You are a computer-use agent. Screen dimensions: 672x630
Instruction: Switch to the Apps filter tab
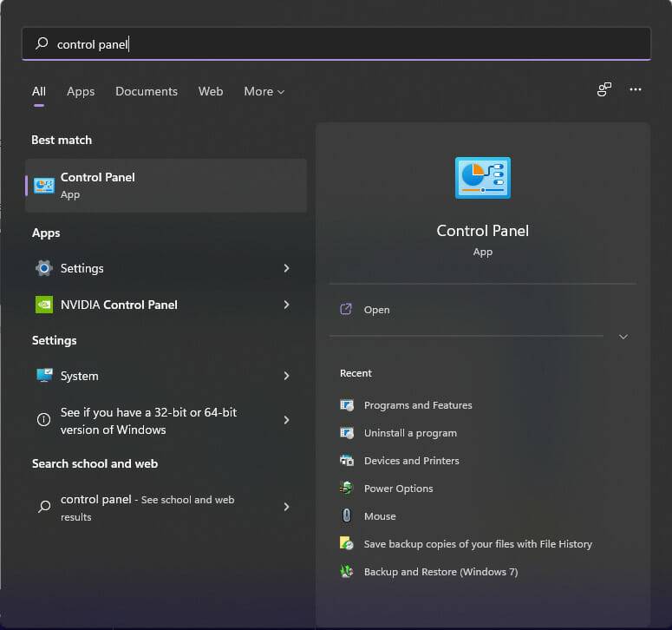(x=81, y=91)
